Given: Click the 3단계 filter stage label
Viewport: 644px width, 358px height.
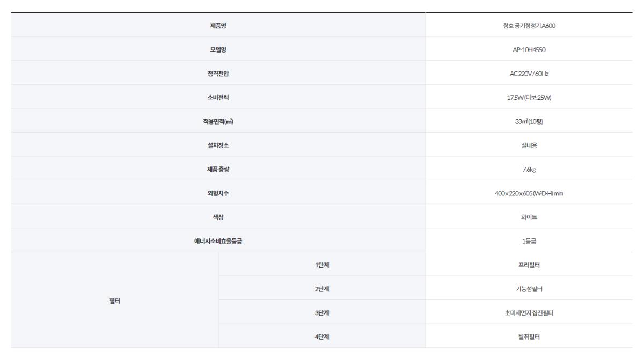Looking at the screenshot, I should pos(322,312).
